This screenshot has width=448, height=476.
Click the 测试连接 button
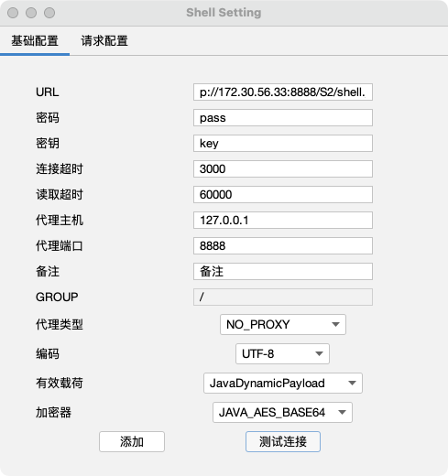[283, 441]
